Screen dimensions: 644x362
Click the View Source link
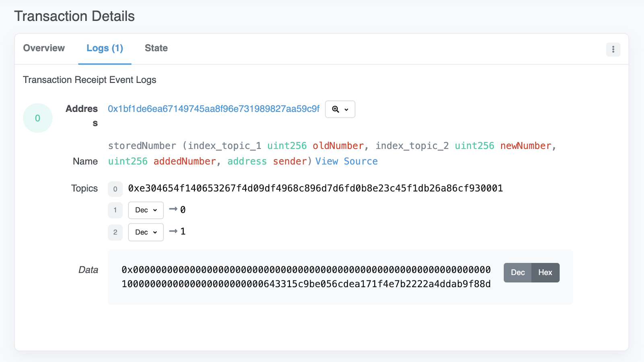coord(347,161)
